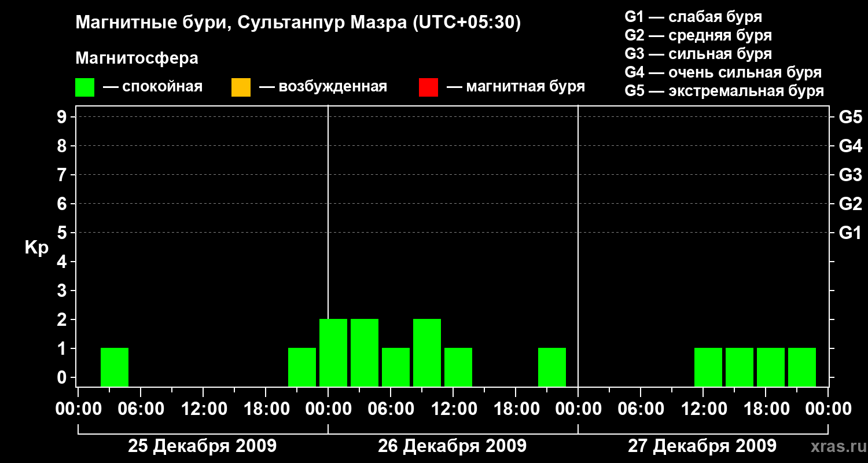Click the first green bar on 27 December at 12:00

pos(708,367)
